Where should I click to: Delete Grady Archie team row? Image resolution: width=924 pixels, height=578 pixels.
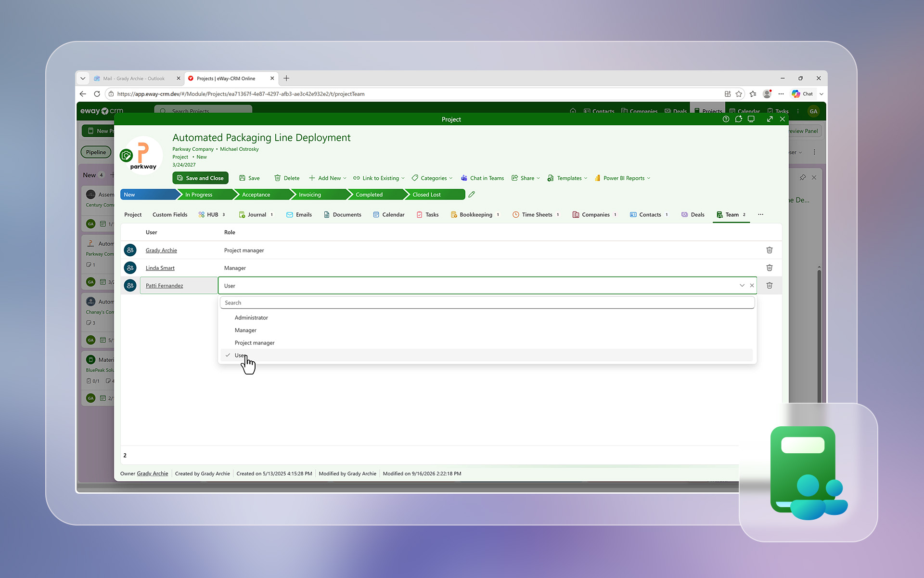click(x=769, y=250)
